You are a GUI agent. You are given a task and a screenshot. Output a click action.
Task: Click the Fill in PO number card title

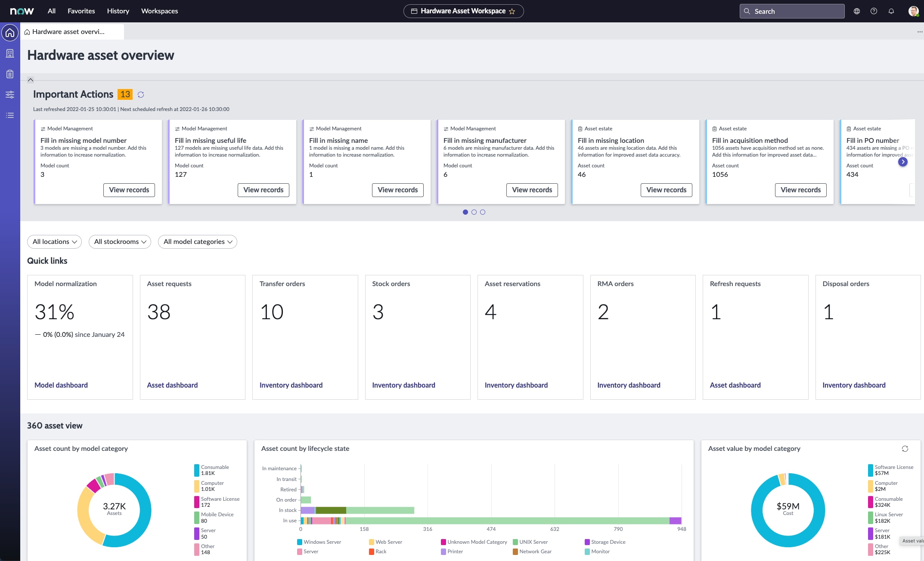873,140
